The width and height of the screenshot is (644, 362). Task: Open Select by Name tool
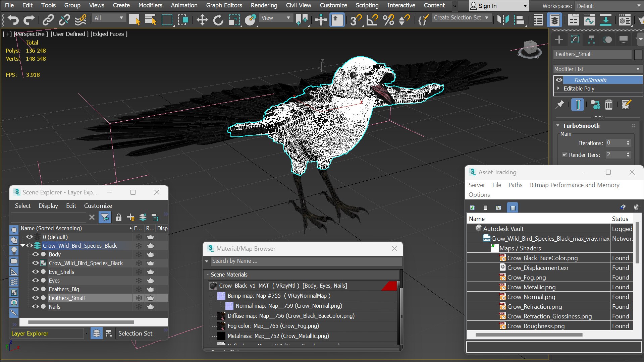(x=151, y=20)
